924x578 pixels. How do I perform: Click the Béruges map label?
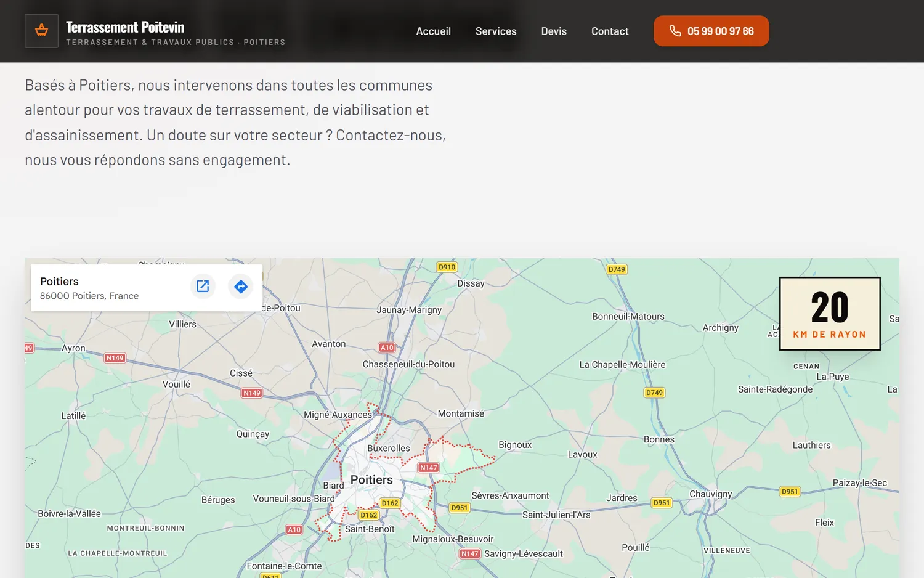pos(218,500)
